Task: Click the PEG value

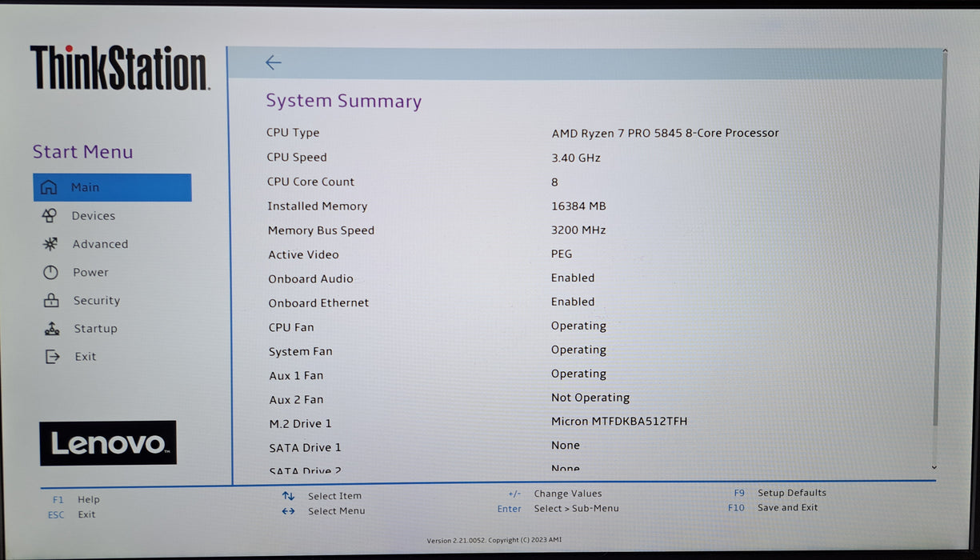Action: click(x=562, y=254)
